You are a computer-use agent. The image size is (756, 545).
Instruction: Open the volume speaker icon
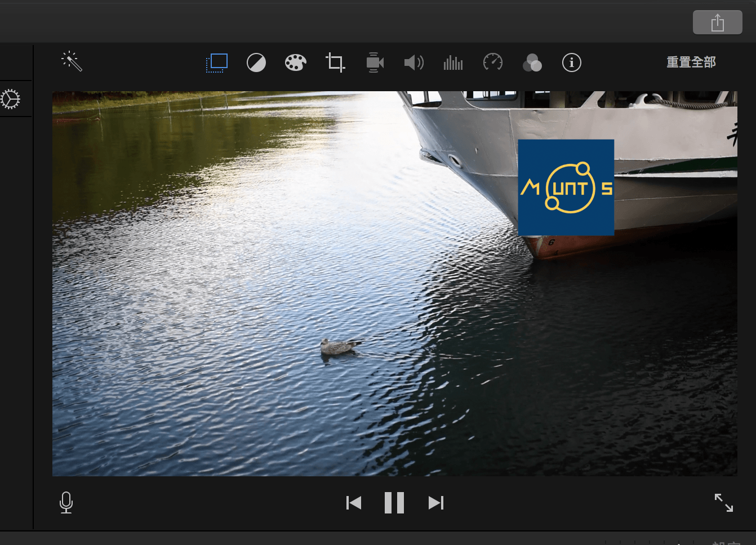[414, 62]
